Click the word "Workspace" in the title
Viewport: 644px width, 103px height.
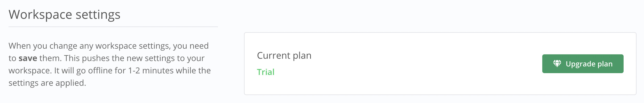[x=40, y=15]
